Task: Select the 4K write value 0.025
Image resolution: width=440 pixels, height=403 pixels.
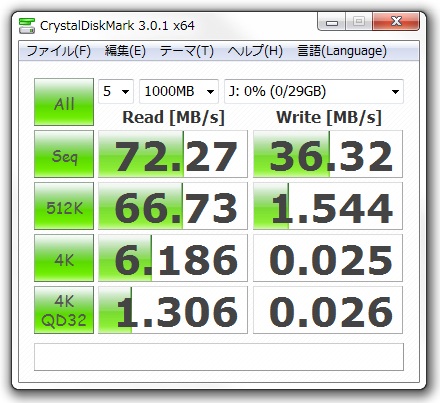Action: [328, 258]
